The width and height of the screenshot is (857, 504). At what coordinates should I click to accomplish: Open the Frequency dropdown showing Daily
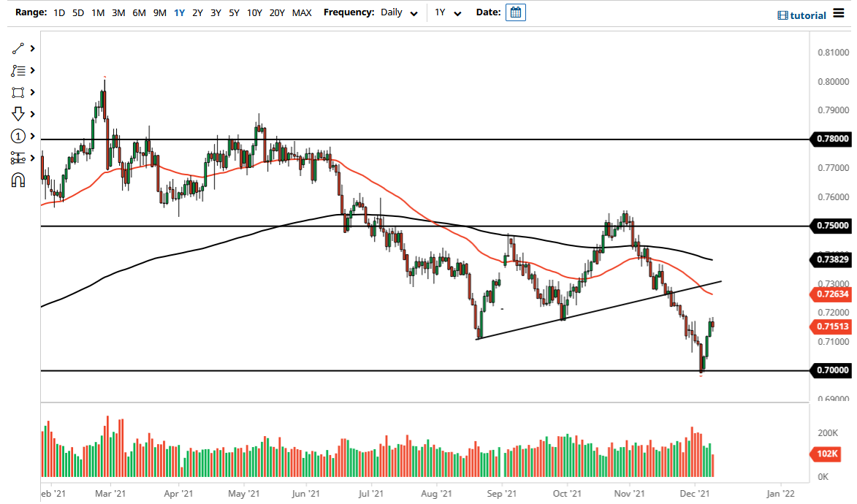[399, 12]
